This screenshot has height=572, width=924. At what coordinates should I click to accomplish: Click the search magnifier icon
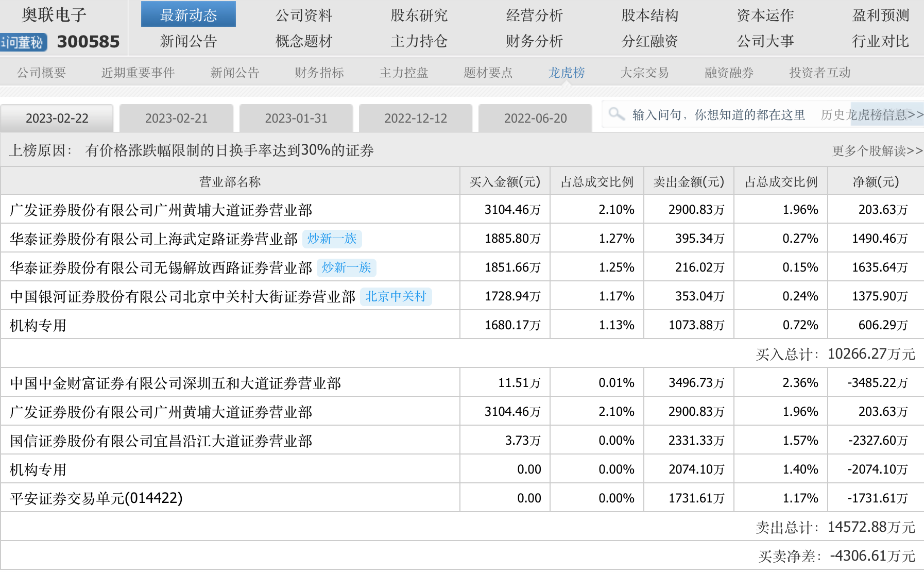[x=616, y=114]
